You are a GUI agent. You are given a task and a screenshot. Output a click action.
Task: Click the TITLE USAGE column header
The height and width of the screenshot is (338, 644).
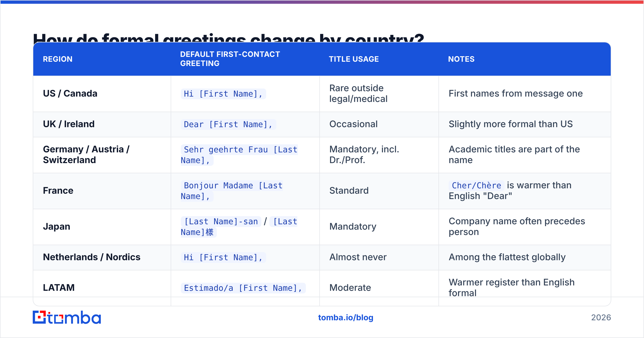pyautogui.click(x=354, y=59)
